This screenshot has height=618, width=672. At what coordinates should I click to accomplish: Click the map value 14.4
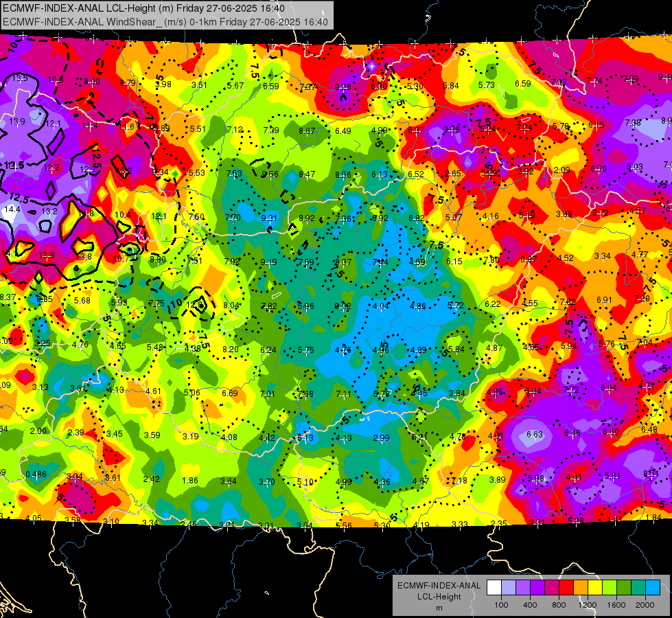point(12,209)
